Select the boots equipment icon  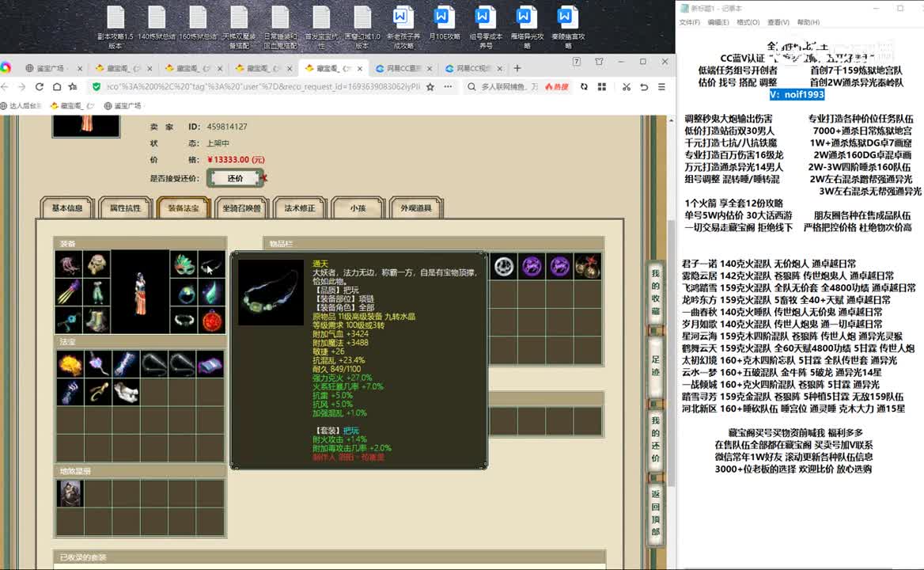coord(97,320)
